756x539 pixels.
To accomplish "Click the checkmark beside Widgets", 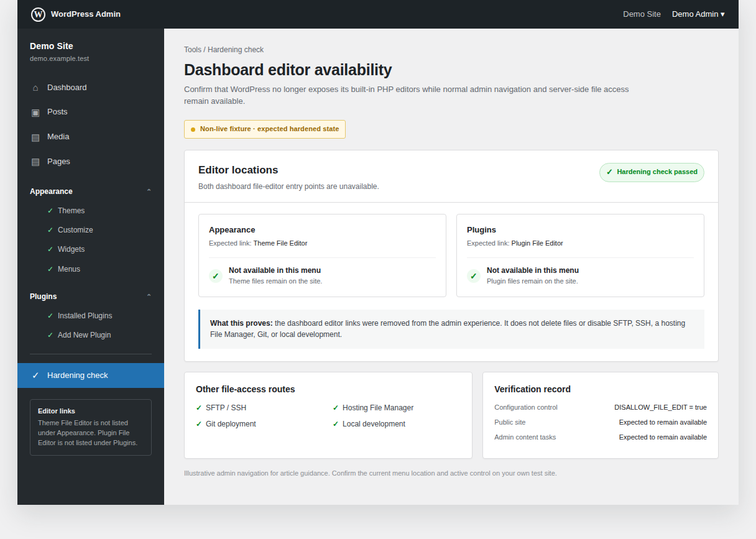I will [x=50, y=249].
